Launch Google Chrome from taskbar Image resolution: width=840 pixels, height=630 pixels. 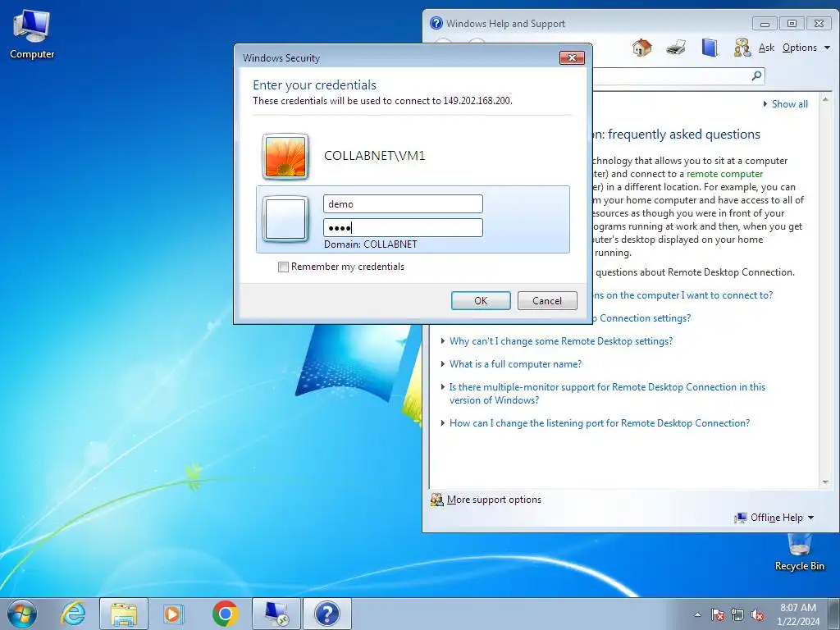click(225, 614)
